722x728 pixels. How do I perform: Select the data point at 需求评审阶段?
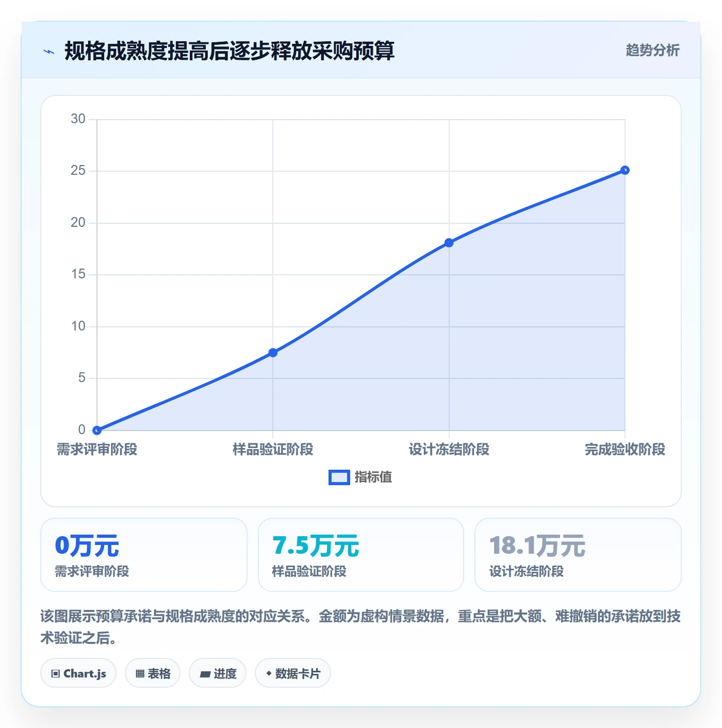(97, 430)
